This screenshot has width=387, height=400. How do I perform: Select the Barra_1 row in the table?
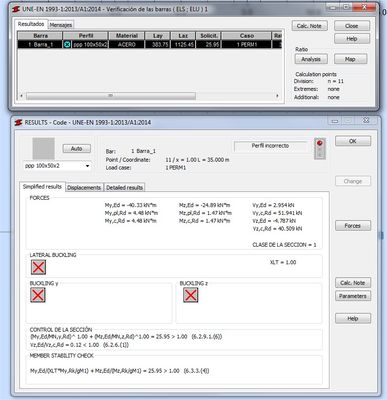click(x=150, y=44)
